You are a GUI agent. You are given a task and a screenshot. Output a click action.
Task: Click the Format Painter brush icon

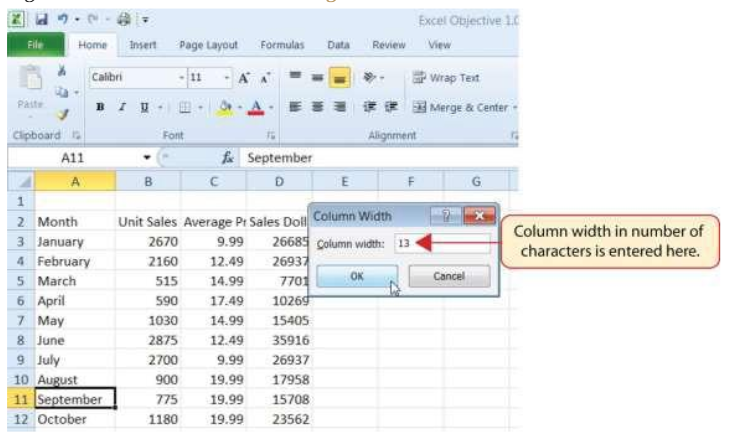click(62, 114)
